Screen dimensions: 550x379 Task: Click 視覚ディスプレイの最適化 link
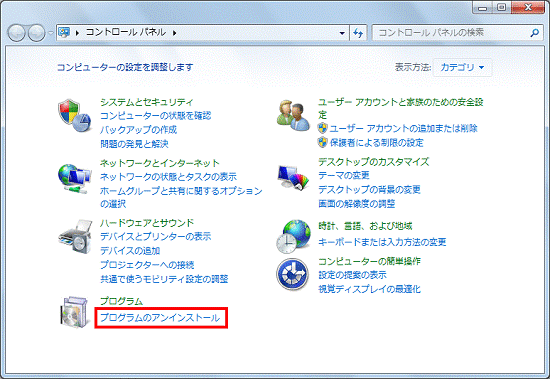(x=369, y=289)
